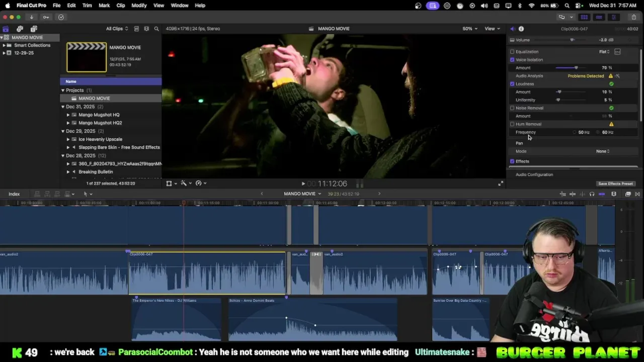Open the Info inspector icon

click(521, 29)
